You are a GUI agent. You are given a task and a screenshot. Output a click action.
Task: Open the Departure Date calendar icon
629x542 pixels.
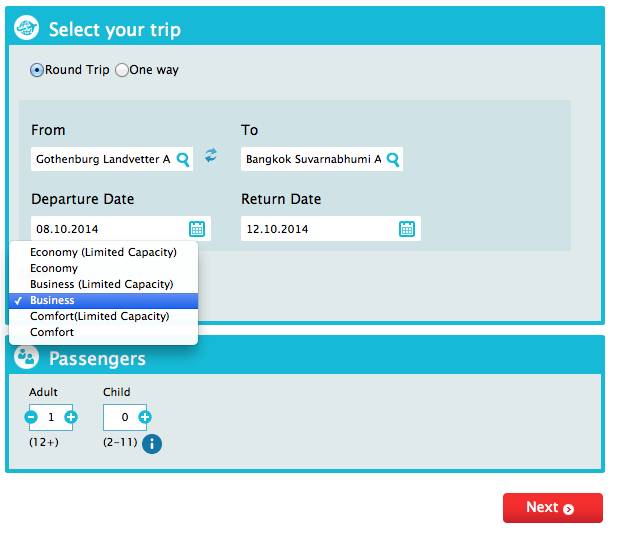pyautogui.click(x=197, y=229)
